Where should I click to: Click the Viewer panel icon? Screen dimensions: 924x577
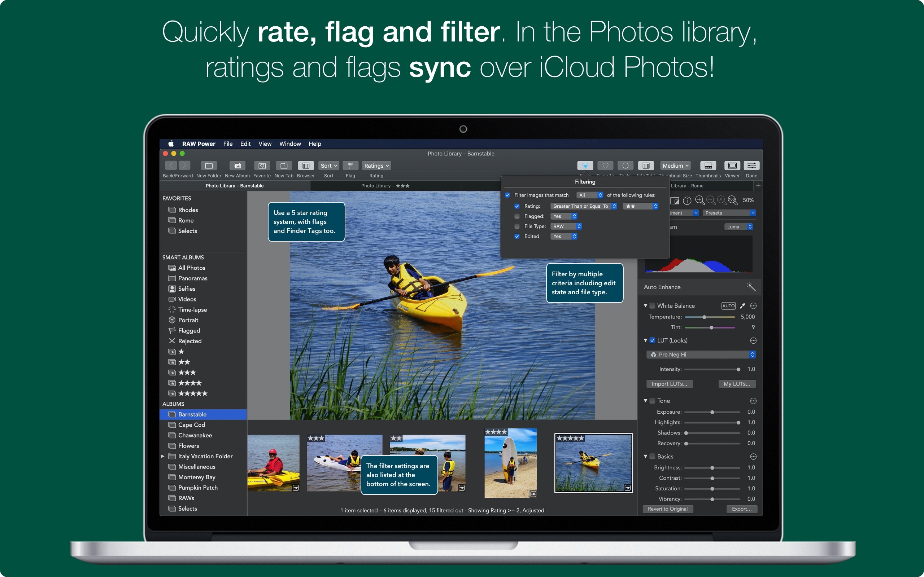(732, 167)
